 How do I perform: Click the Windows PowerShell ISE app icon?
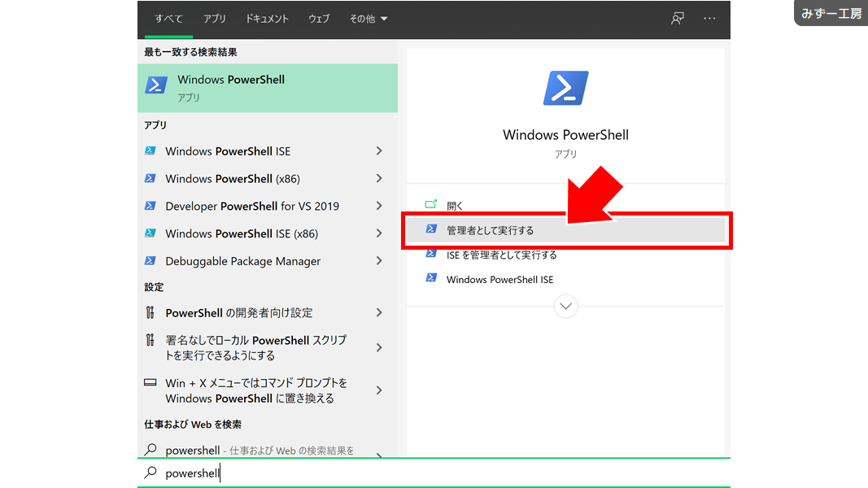150,150
